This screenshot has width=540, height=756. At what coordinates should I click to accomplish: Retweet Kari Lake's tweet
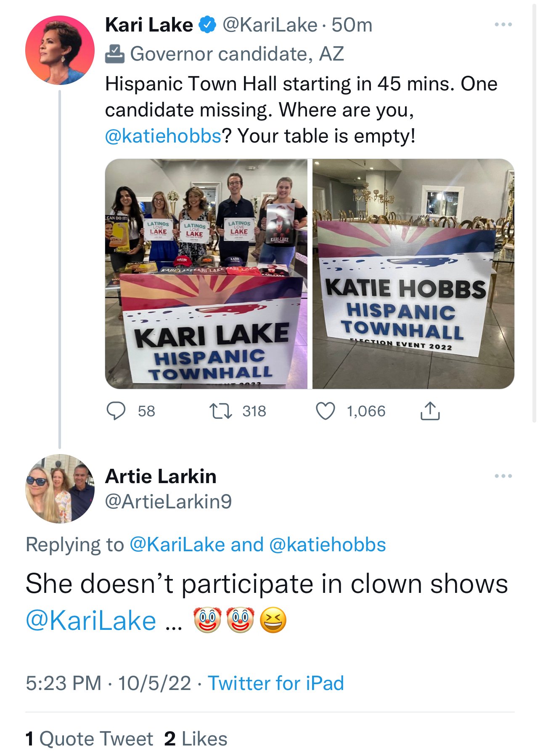pos(221,411)
